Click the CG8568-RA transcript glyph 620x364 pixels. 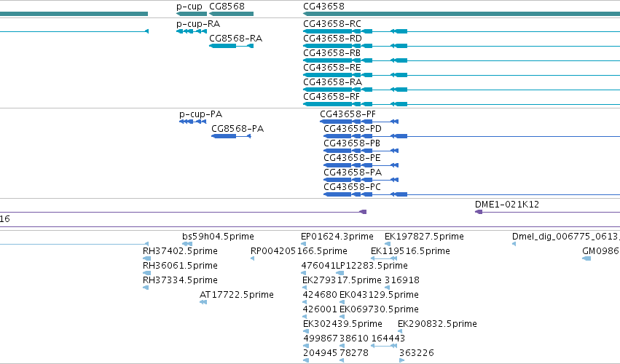231,46
